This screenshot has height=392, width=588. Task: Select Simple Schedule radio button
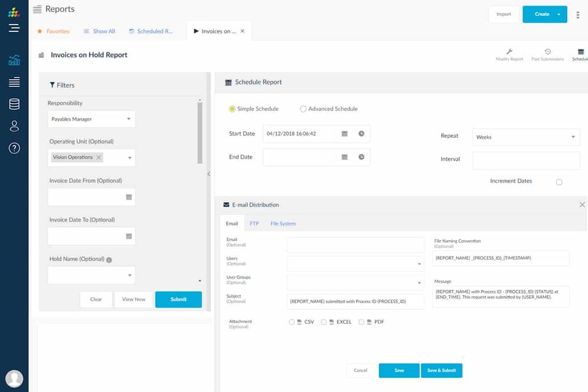coord(232,109)
